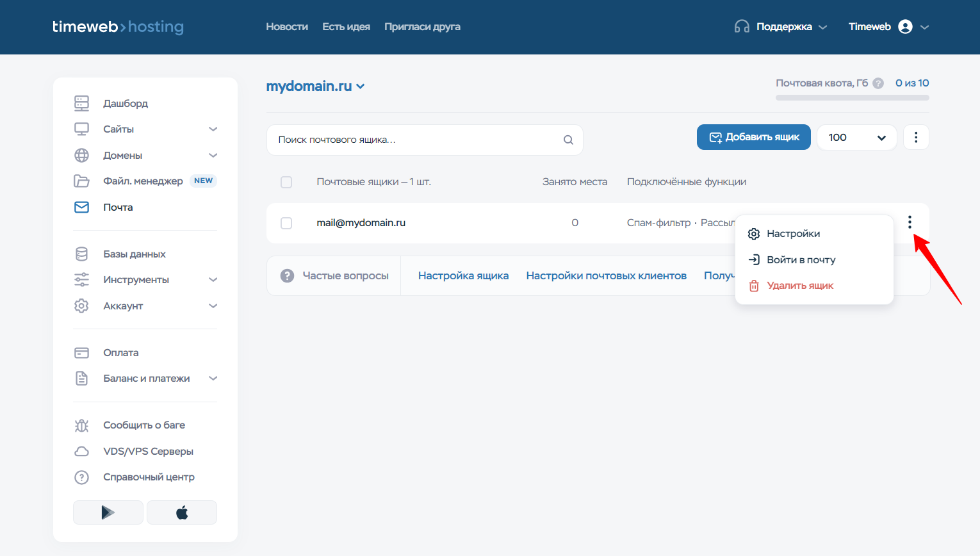
Task: Toggle the select-all mailboxes checkbox
Action: tap(286, 182)
